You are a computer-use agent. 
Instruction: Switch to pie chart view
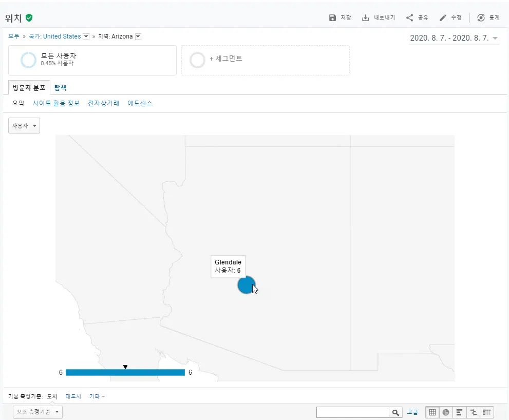[x=446, y=412]
